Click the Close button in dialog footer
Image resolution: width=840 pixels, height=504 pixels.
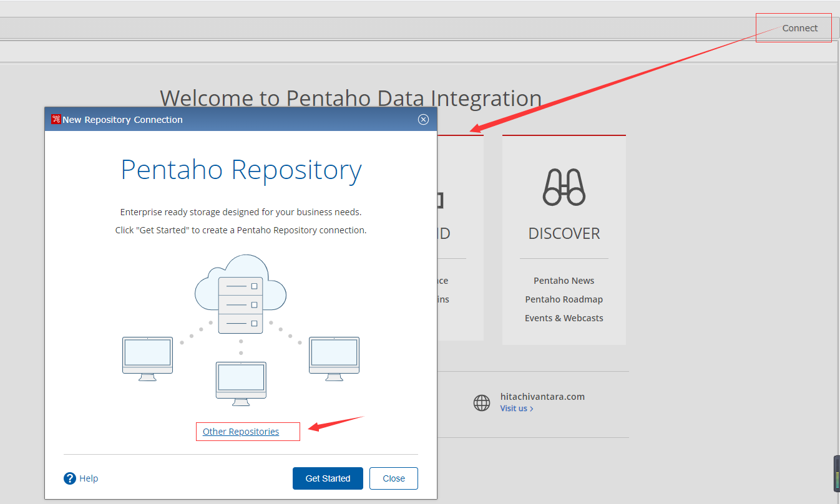coord(394,478)
